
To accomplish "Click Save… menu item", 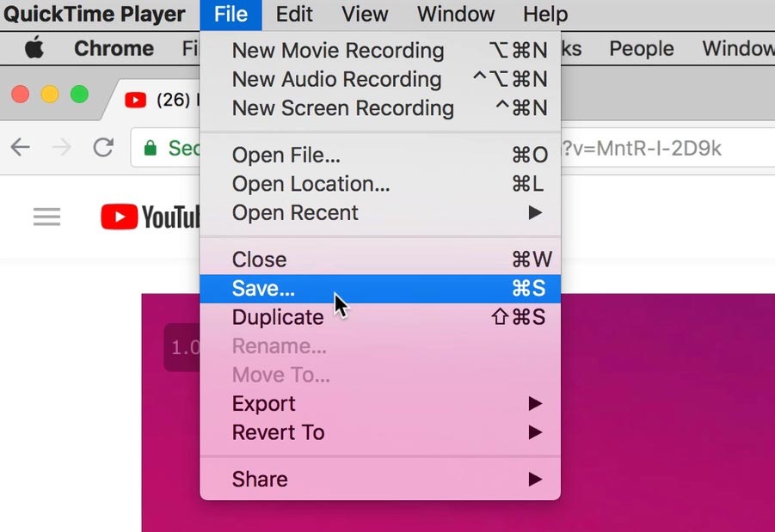I will point(380,289).
